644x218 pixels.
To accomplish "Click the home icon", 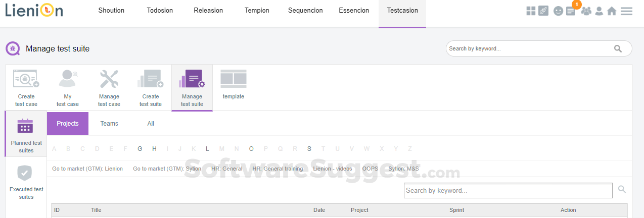I will 612,11.
